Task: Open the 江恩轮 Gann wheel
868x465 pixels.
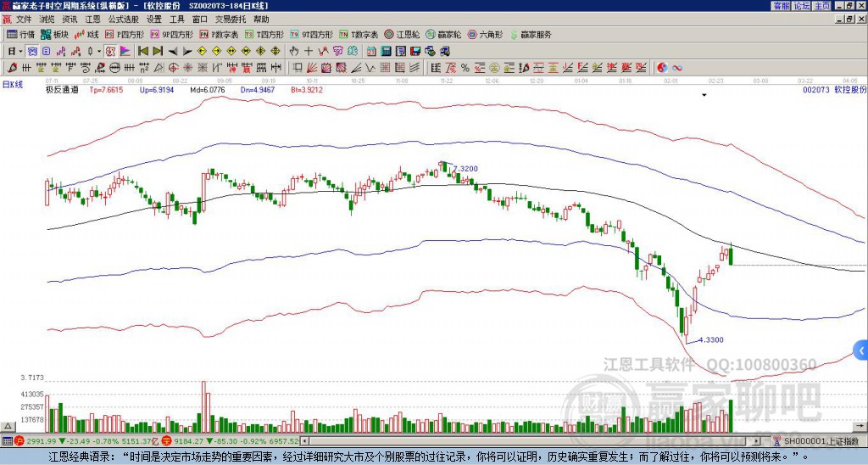Action: (x=402, y=34)
